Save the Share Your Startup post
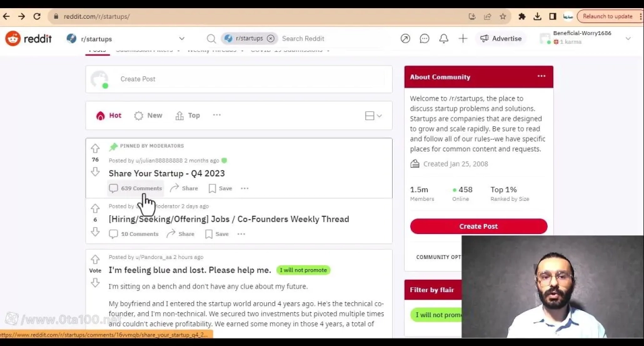 click(220, 188)
